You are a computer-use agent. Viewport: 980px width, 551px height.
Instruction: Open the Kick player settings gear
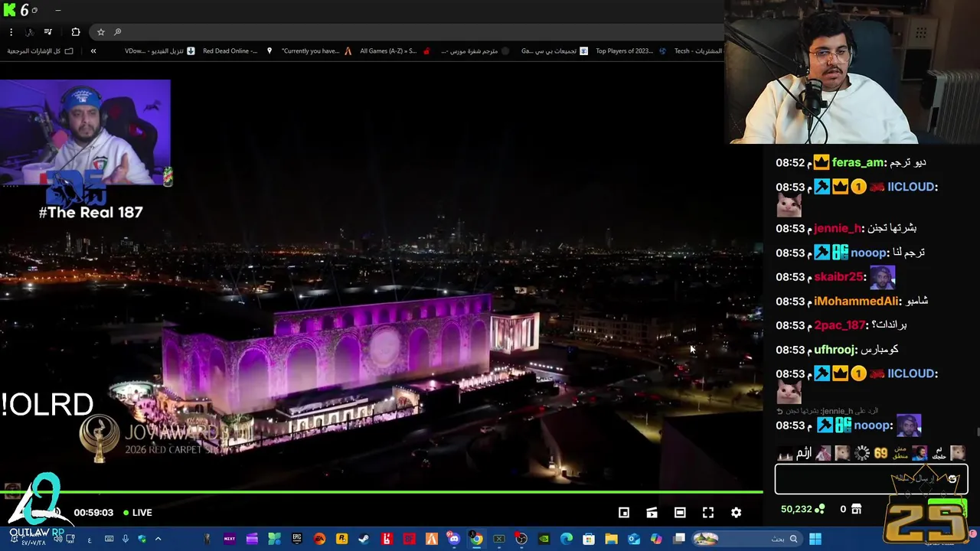[736, 513]
